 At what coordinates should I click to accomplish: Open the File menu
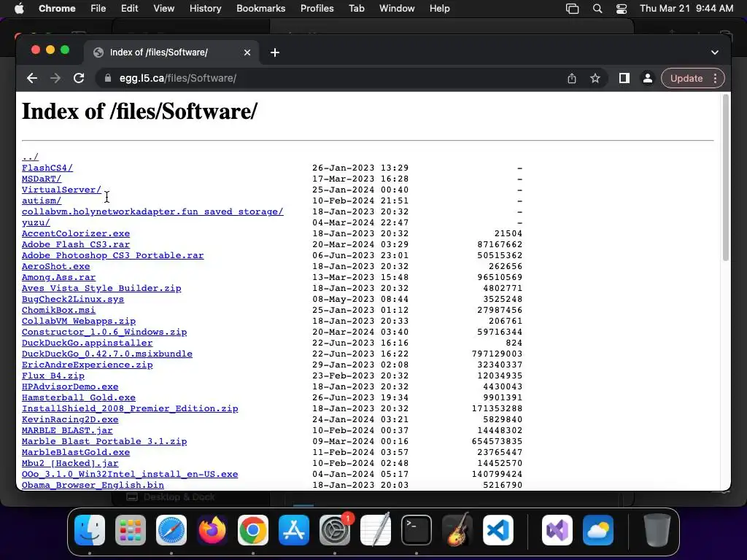[x=98, y=8]
